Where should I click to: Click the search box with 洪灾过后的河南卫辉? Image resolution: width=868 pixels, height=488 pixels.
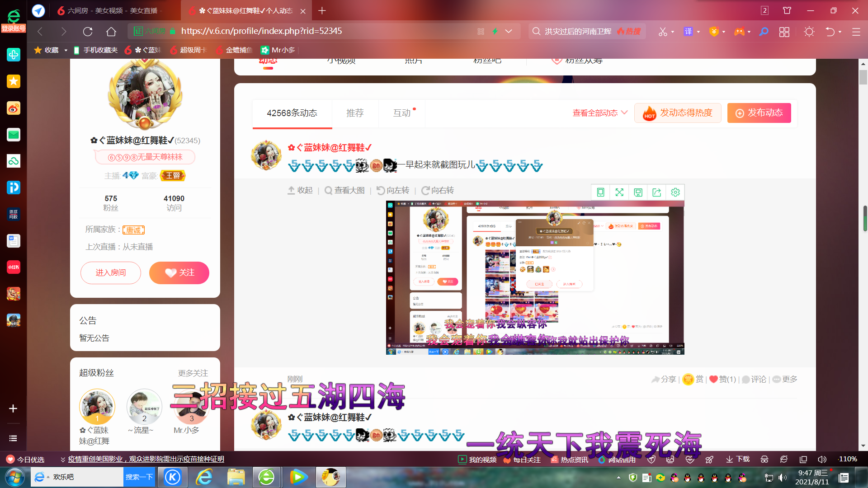(587, 31)
